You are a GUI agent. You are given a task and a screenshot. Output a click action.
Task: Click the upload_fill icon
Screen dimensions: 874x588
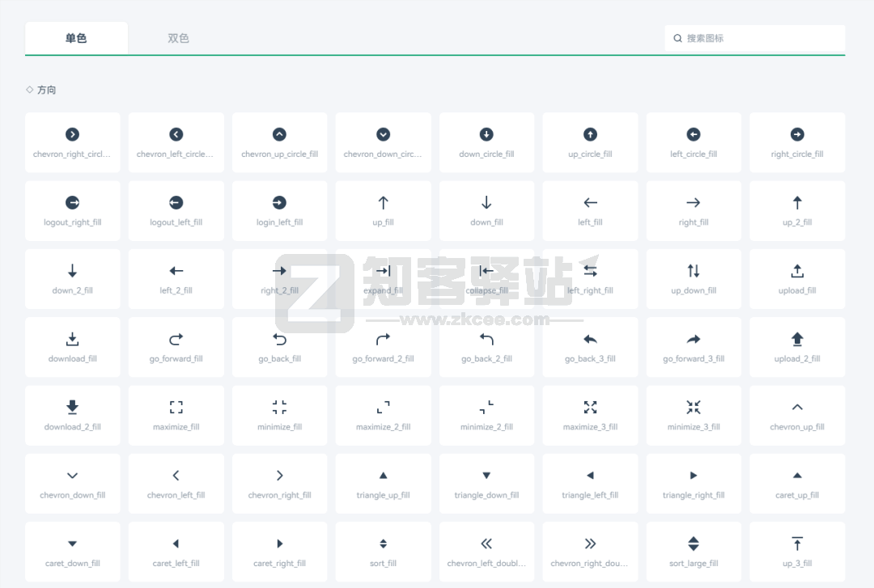click(x=797, y=277)
